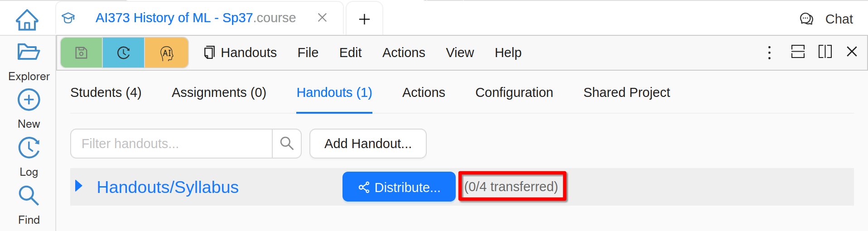Click the Add Handout... button
Image resolution: width=868 pixels, height=231 pixels.
[368, 144]
